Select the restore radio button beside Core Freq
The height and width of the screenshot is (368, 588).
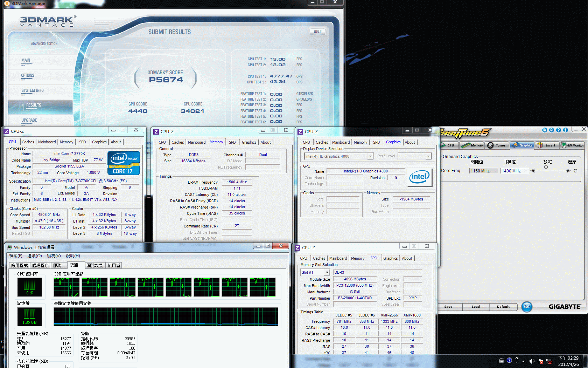coord(575,171)
